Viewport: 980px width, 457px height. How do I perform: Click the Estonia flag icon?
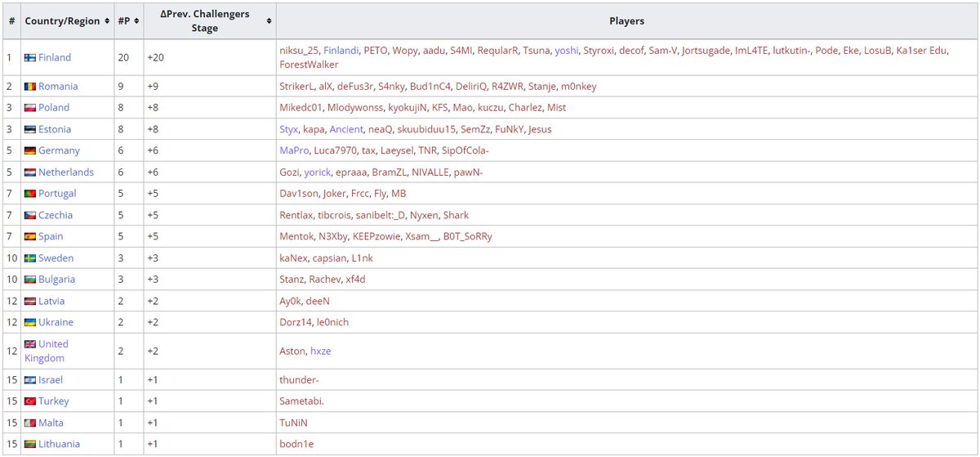click(30, 129)
